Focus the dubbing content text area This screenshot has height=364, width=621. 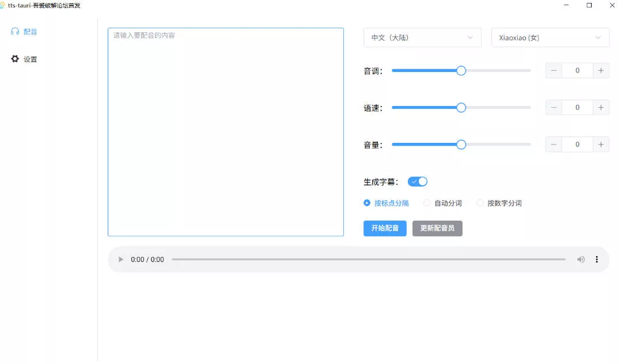pyautogui.click(x=226, y=132)
